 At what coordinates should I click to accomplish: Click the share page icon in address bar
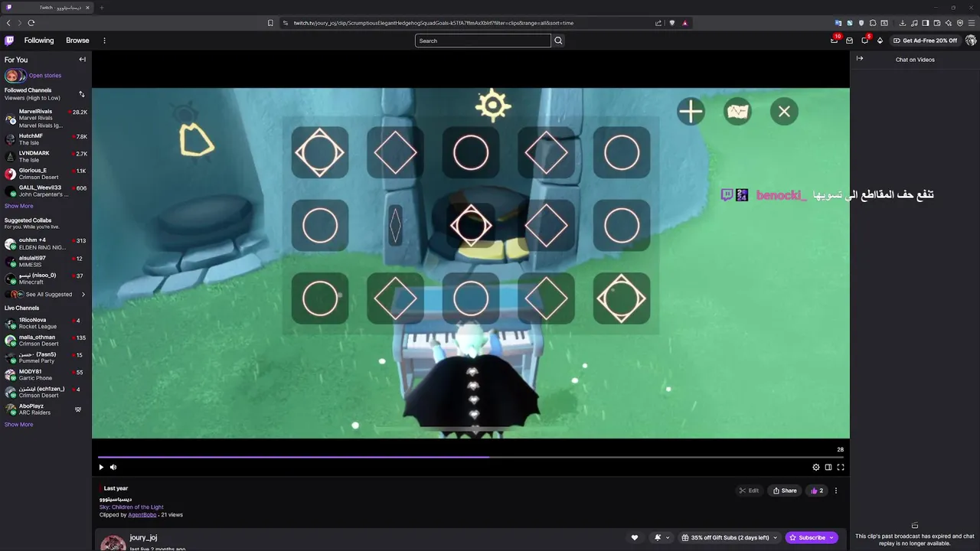[658, 23]
